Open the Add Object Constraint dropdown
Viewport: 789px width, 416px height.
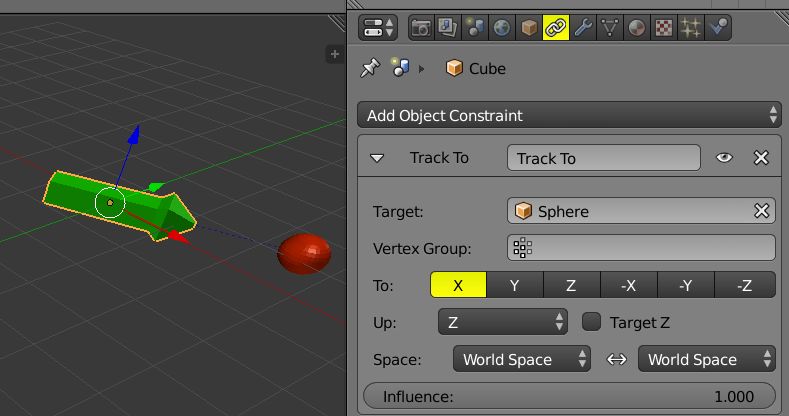[x=569, y=115]
